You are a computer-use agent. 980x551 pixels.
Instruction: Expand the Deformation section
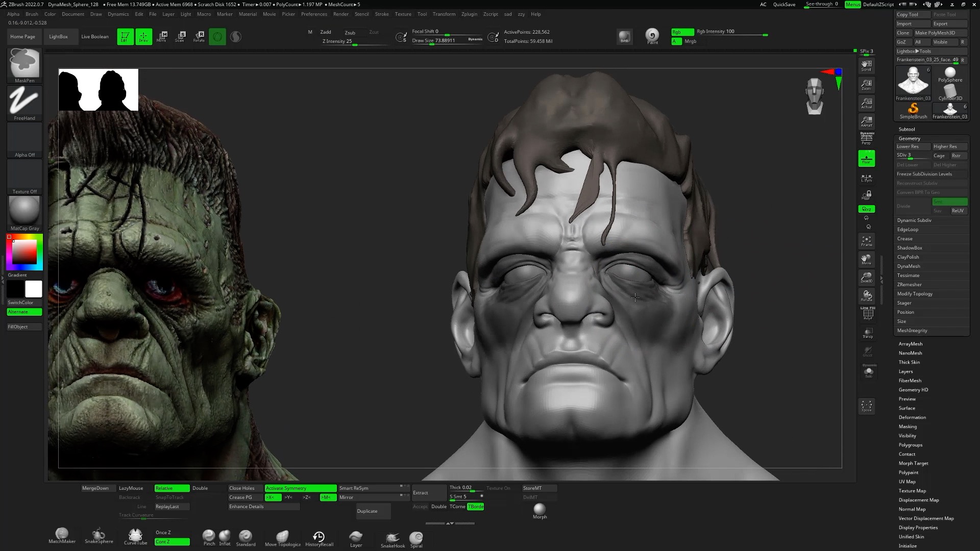pos(912,417)
